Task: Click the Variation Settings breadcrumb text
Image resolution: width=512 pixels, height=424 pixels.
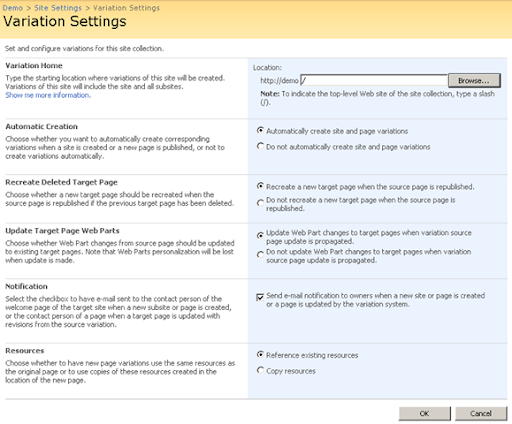Action: (x=126, y=8)
